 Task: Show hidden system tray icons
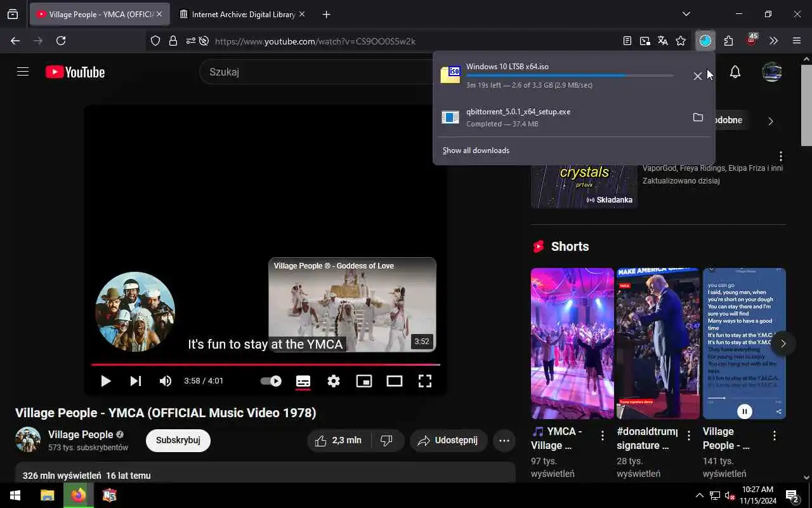click(x=700, y=495)
